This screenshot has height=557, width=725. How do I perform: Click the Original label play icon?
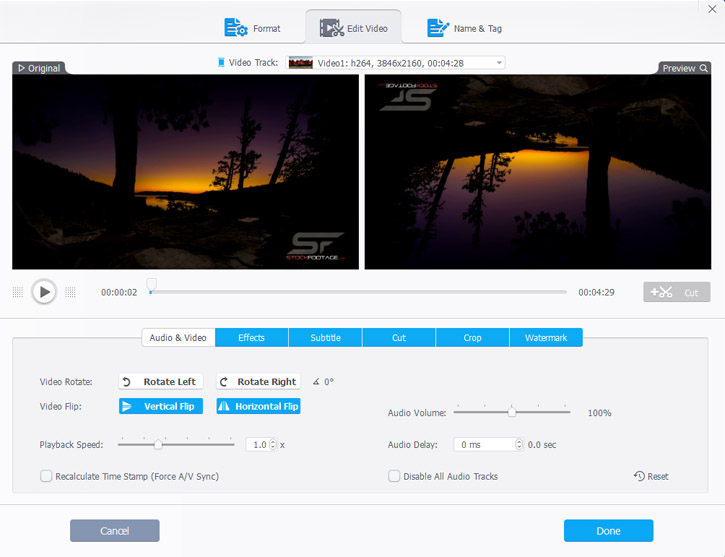(x=21, y=68)
